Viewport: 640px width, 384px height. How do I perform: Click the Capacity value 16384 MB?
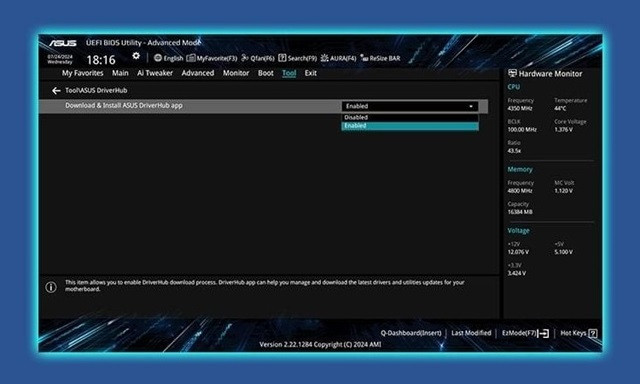(520, 212)
